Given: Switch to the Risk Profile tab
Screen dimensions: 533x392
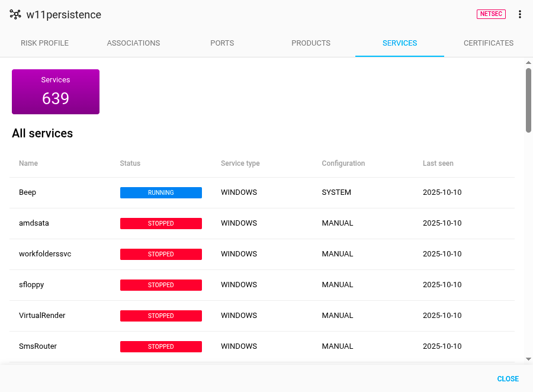Looking at the screenshot, I should coord(44,43).
